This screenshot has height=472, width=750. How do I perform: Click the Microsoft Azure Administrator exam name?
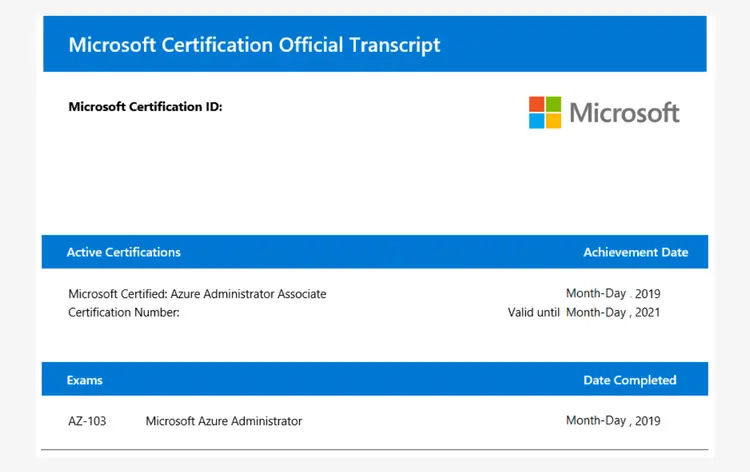tap(224, 421)
